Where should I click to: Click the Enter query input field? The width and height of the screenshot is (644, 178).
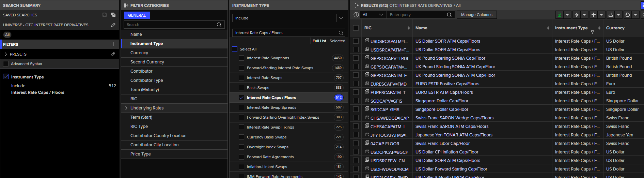point(418,15)
